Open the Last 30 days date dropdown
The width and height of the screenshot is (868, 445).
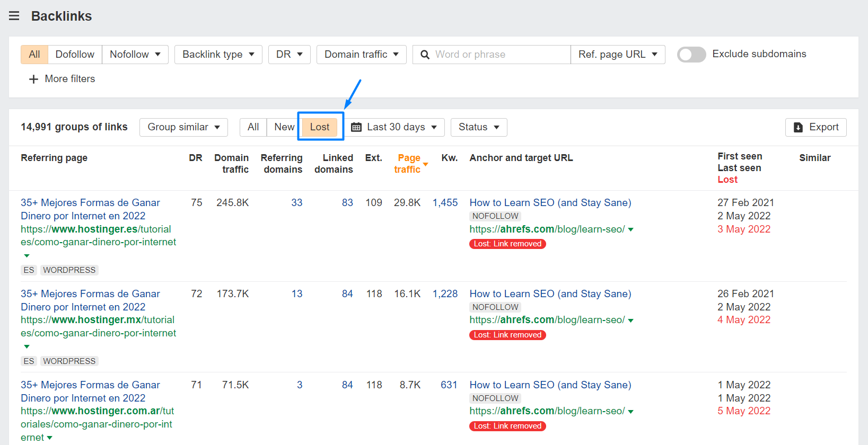pos(394,127)
